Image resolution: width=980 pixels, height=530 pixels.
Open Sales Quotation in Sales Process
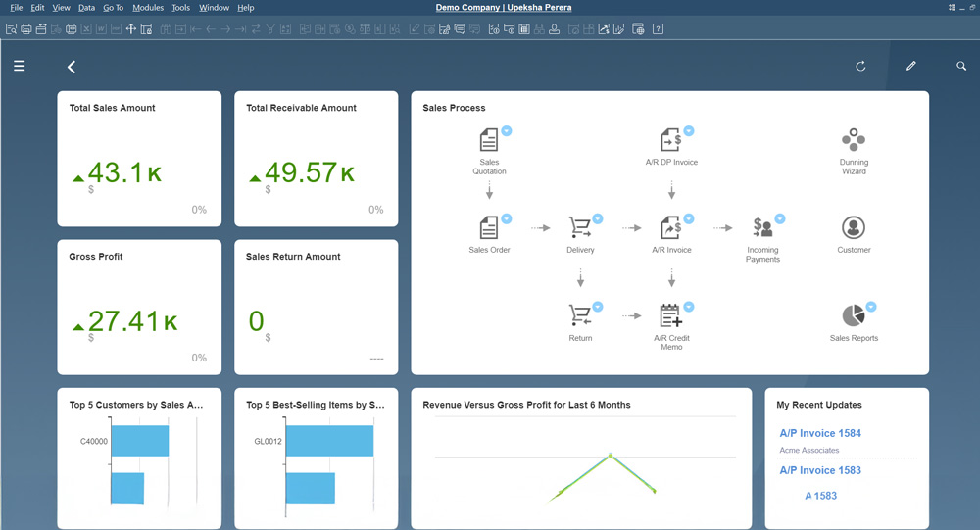pyautogui.click(x=489, y=140)
